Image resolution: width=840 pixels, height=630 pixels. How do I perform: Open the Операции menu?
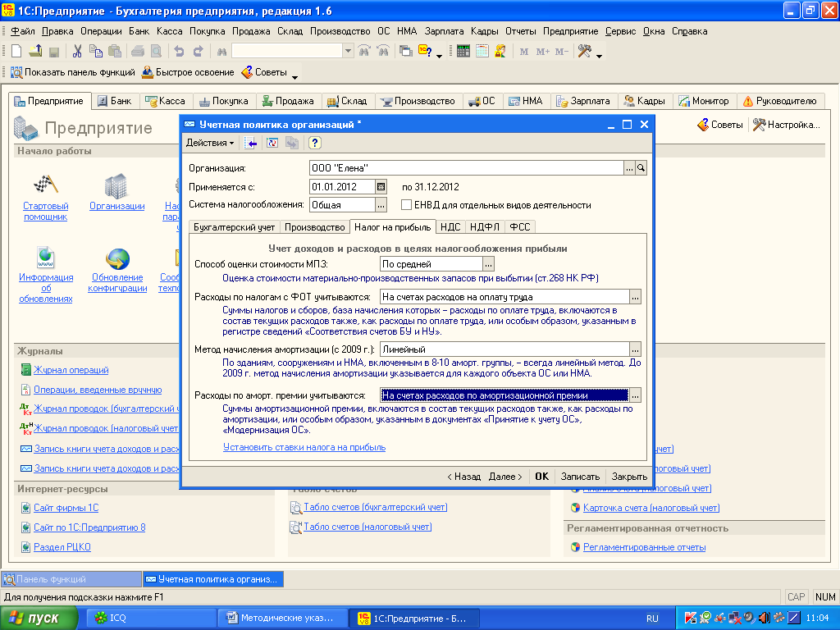[101, 31]
